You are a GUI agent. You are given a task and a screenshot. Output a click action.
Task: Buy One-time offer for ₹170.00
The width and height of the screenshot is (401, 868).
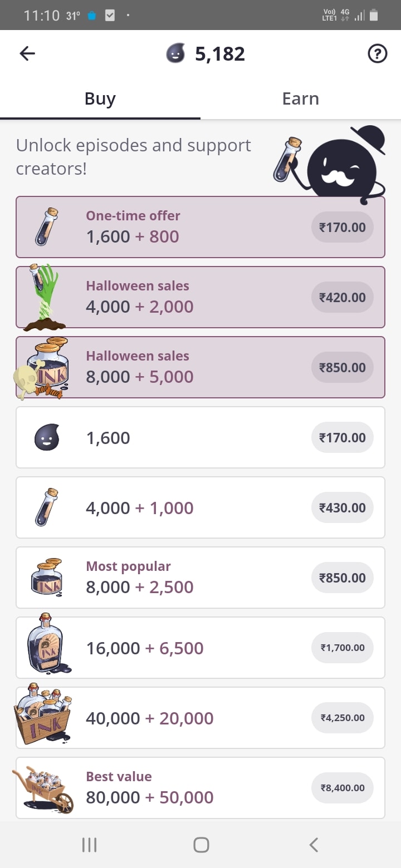[x=342, y=227]
